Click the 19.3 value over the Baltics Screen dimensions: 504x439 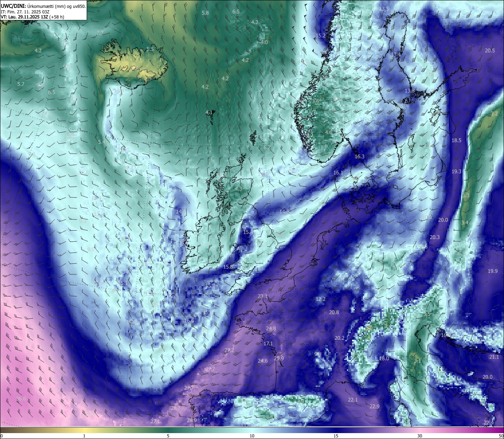[456, 171]
